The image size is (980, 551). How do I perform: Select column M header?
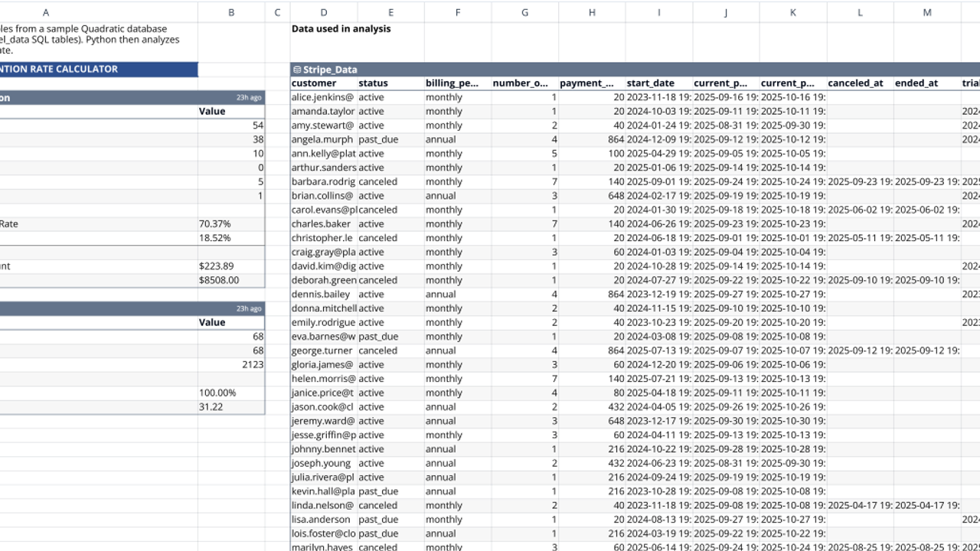(x=927, y=12)
